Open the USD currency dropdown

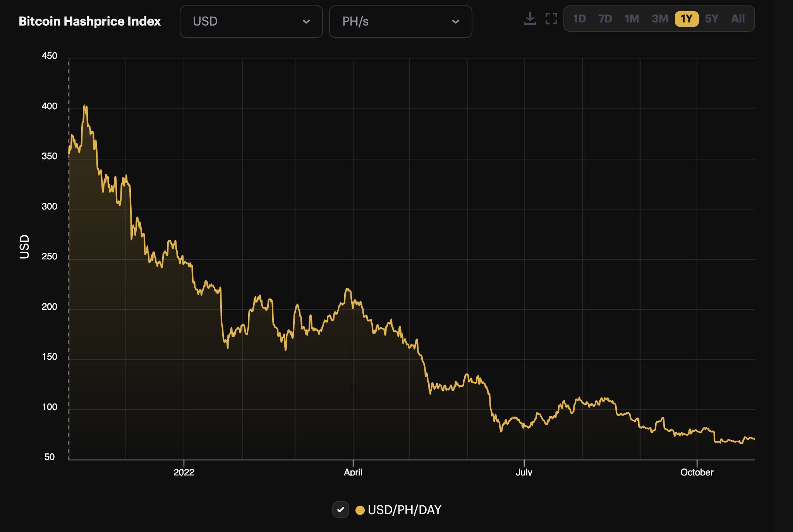[x=251, y=22]
